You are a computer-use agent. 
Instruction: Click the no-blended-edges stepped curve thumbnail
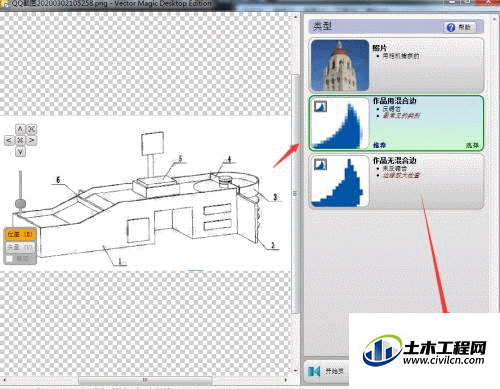pos(340,181)
